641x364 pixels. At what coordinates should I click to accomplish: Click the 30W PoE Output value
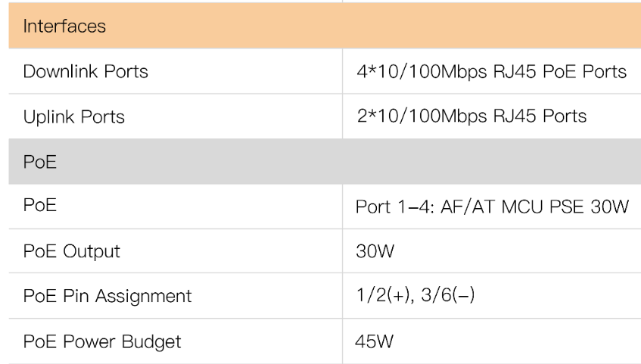point(375,251)
